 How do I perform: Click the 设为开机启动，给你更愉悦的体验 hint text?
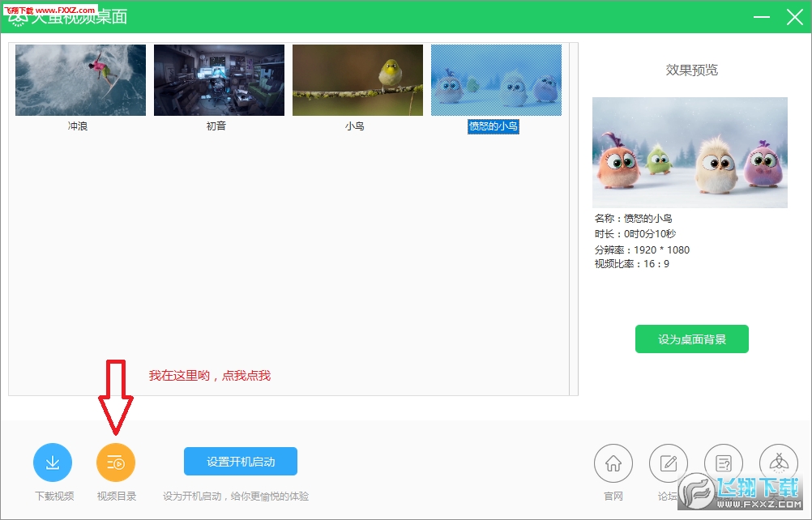[236, 497]
